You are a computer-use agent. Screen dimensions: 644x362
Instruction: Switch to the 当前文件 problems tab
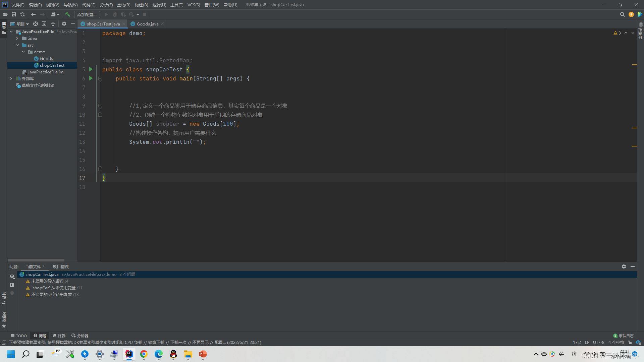click(35, 266)
